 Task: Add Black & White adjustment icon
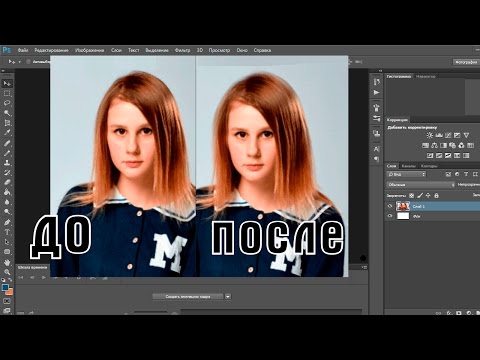click(443, 145)
